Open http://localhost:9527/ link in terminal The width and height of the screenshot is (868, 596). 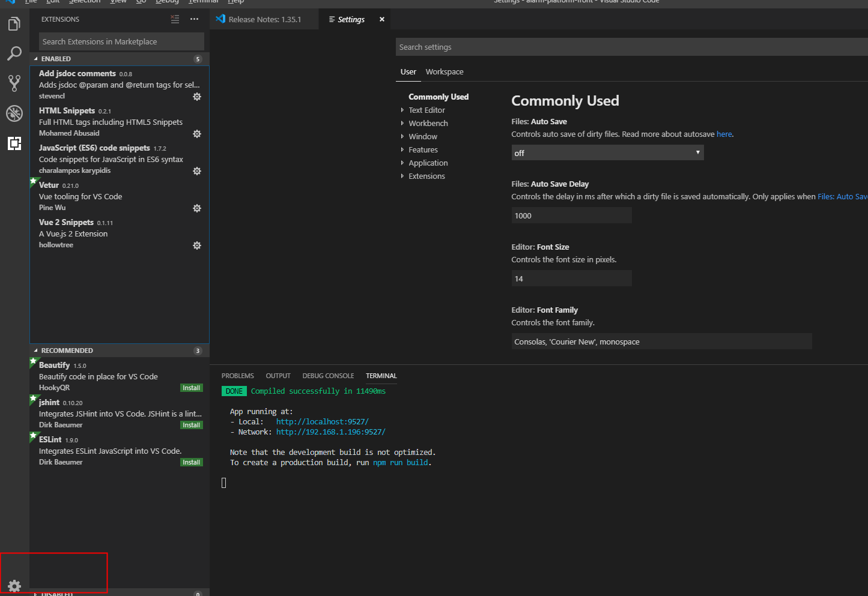point(323,421)
